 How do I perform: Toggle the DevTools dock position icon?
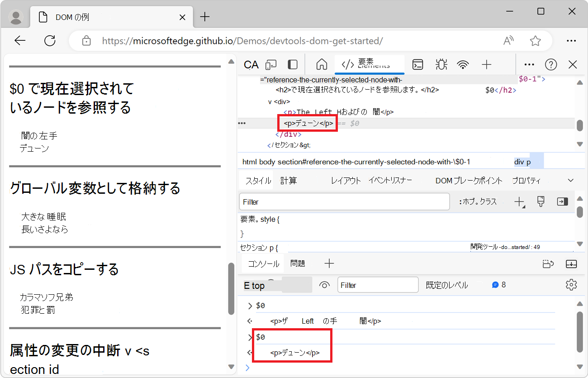(292, 64)
